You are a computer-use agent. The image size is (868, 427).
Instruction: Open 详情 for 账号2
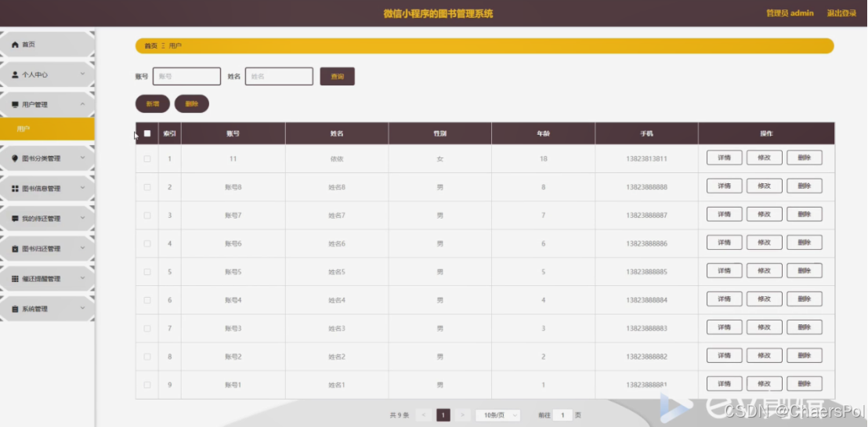(x=724, y=355)
